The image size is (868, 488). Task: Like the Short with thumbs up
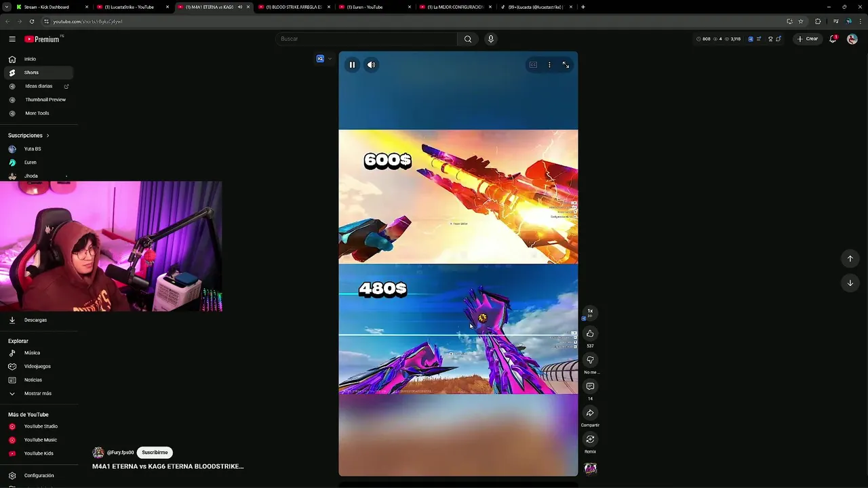[590, 333]
